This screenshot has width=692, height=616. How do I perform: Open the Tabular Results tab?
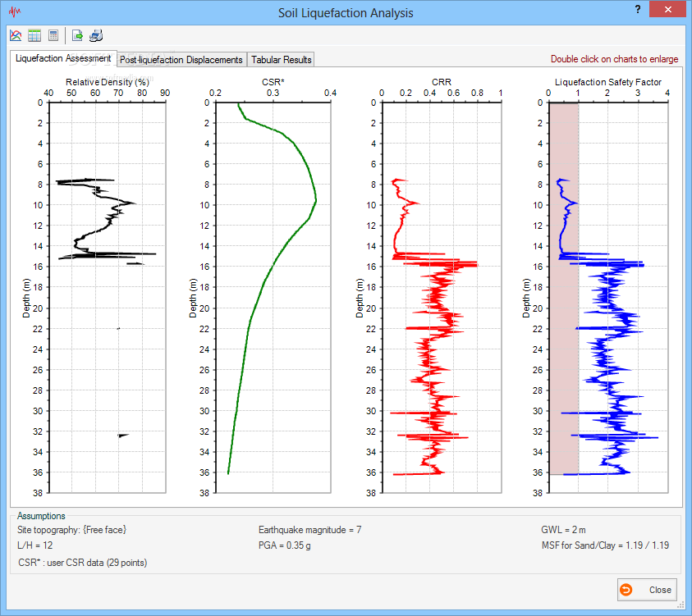pos(281,60)
